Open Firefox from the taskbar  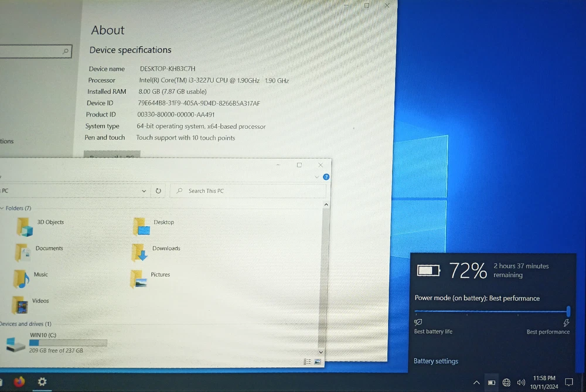click(19, 381)
